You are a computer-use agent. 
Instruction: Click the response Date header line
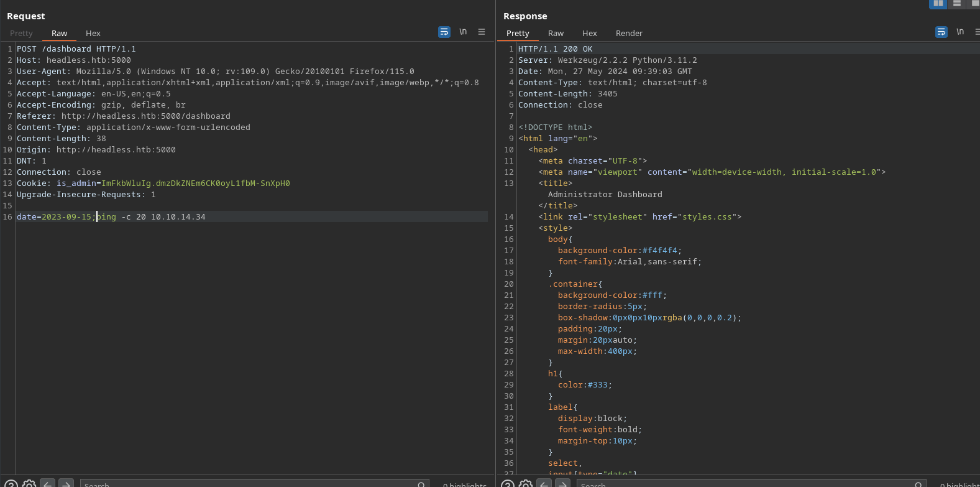605,72
